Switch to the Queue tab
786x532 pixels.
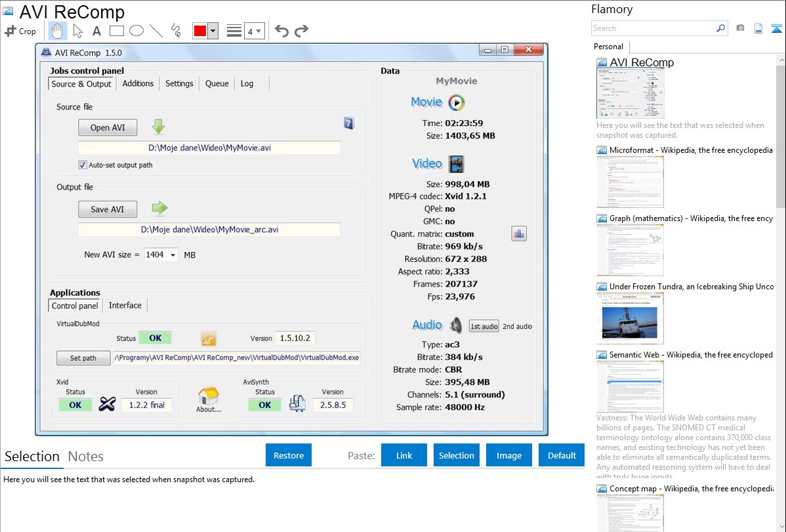[217, 84]
